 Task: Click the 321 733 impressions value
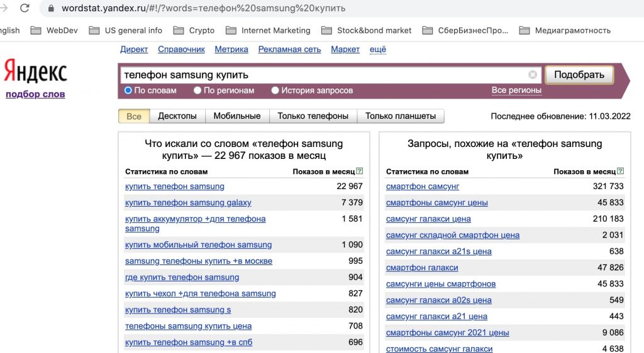tap(608, 186)
